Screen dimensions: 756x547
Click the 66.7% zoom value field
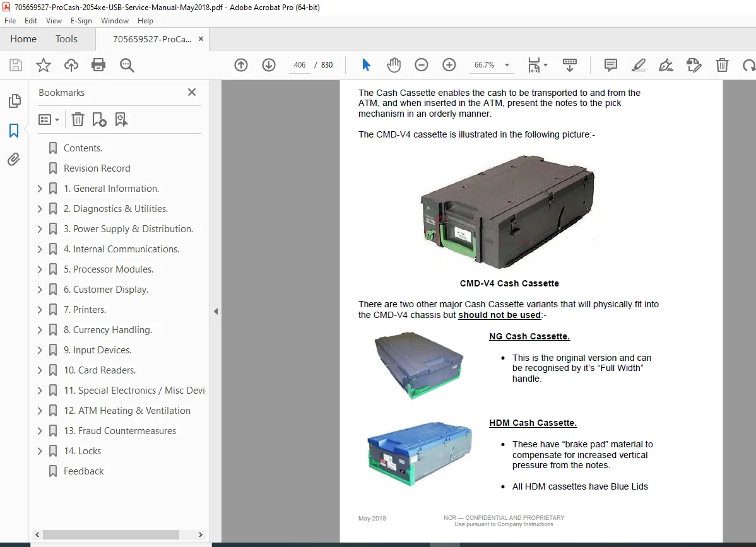click(x=485, y=65)
